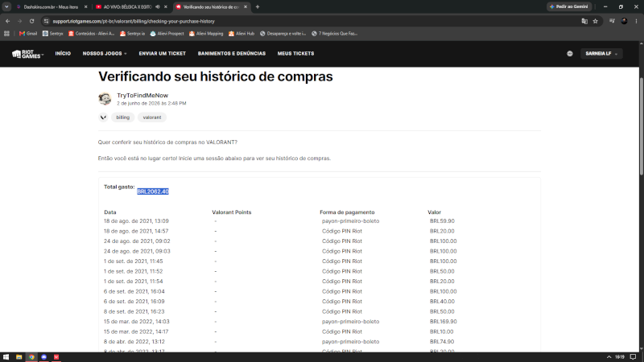Click the Discord taskbar icon

coord(44,357)
